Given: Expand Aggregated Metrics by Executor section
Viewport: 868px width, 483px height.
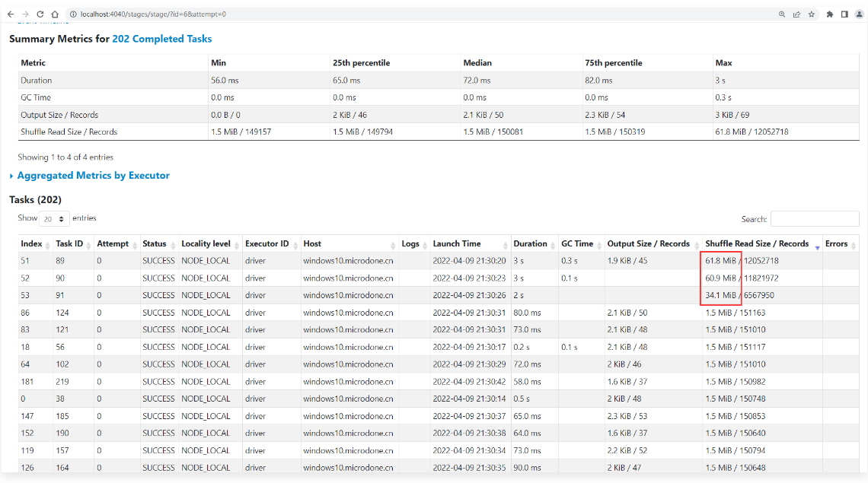Looking at the screenshot, I should click(x=93, y=176).
